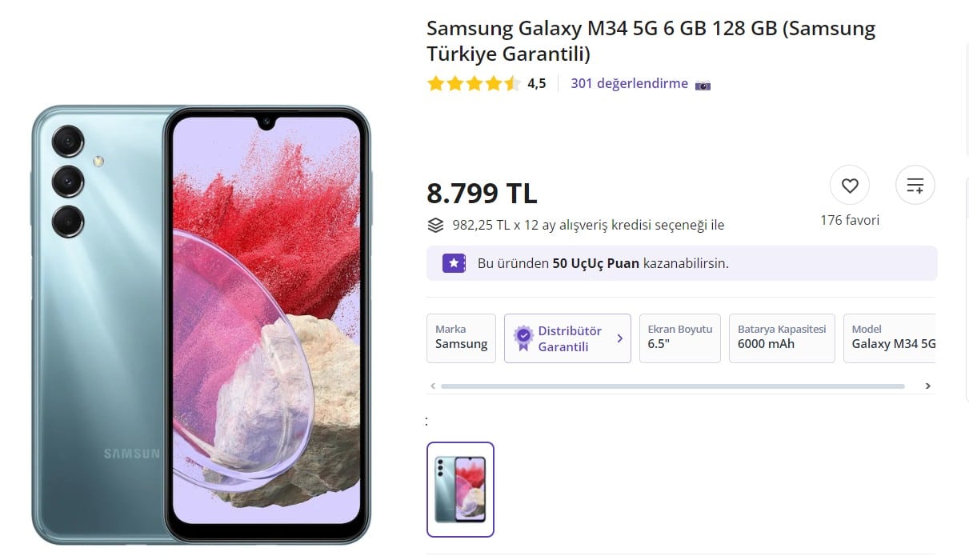The width and height of the screenshot is (969, 560).
Task: Click the add-to-list icon button
Action: [915, 186]
